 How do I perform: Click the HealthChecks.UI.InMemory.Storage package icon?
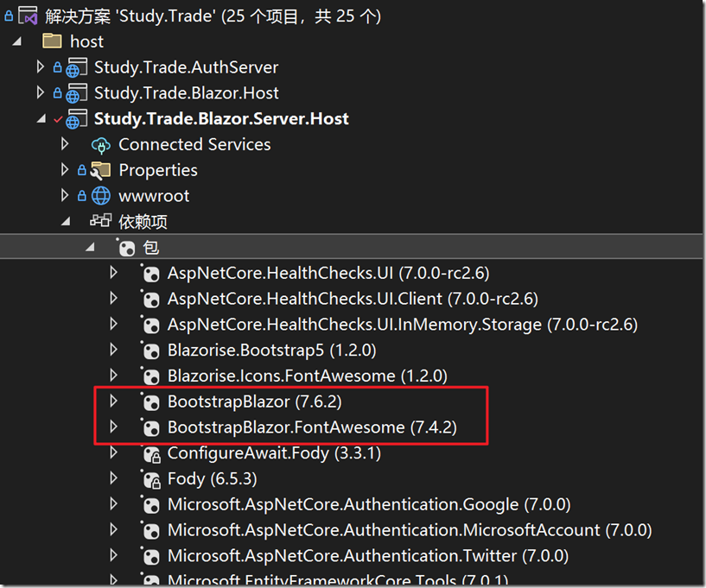coord(150,325)
